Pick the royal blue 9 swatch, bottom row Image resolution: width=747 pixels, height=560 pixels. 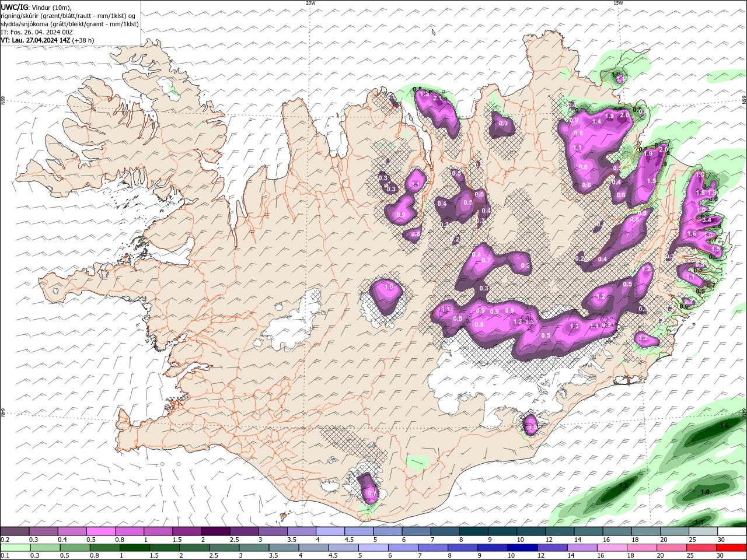[x=493, y=548]
